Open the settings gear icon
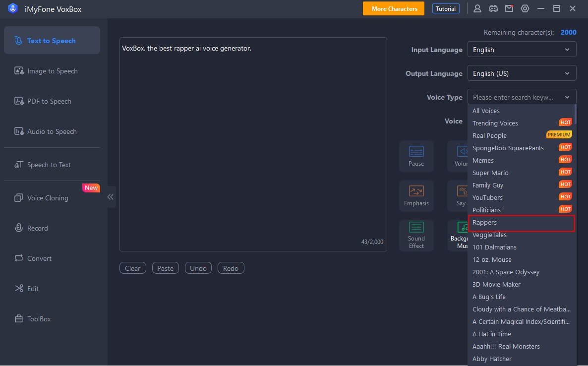 coord(525,8)
